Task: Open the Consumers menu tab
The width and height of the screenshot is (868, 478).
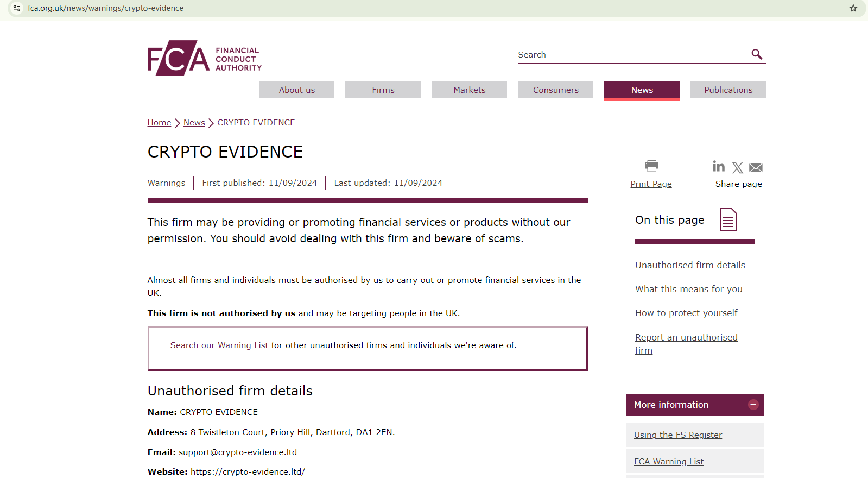Action: point(555,90)
